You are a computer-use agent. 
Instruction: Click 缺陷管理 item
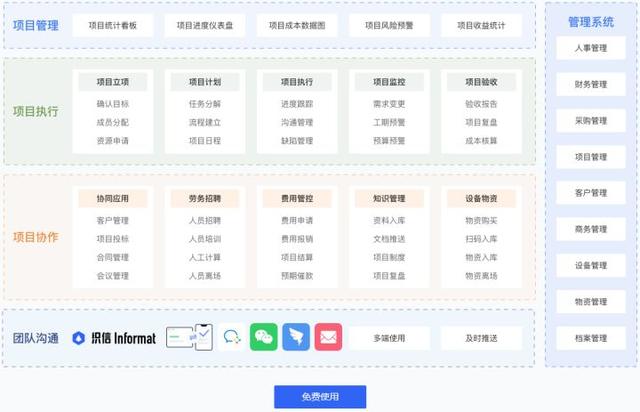297,141
